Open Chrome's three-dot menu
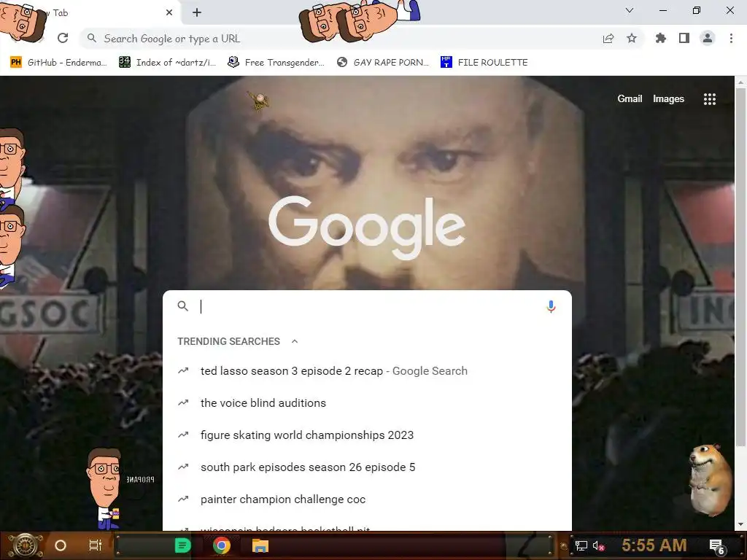The image size is (747, 560). [x=731, y=38]
